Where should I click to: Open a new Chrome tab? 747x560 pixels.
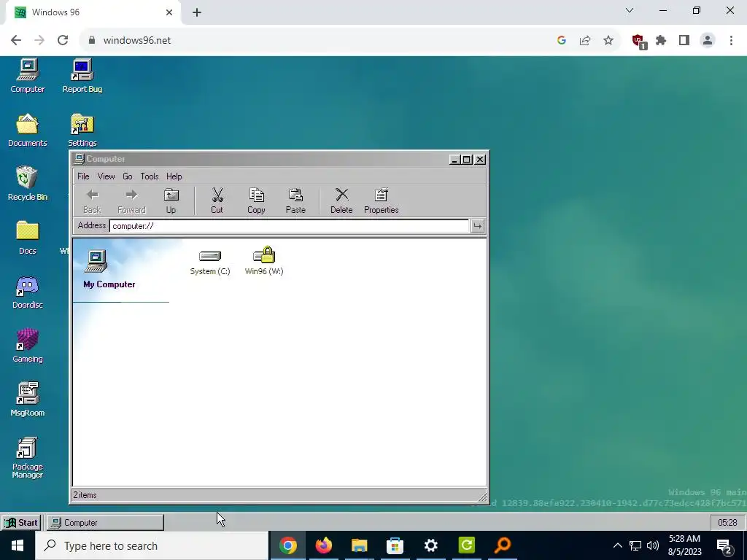click(197, 12)
